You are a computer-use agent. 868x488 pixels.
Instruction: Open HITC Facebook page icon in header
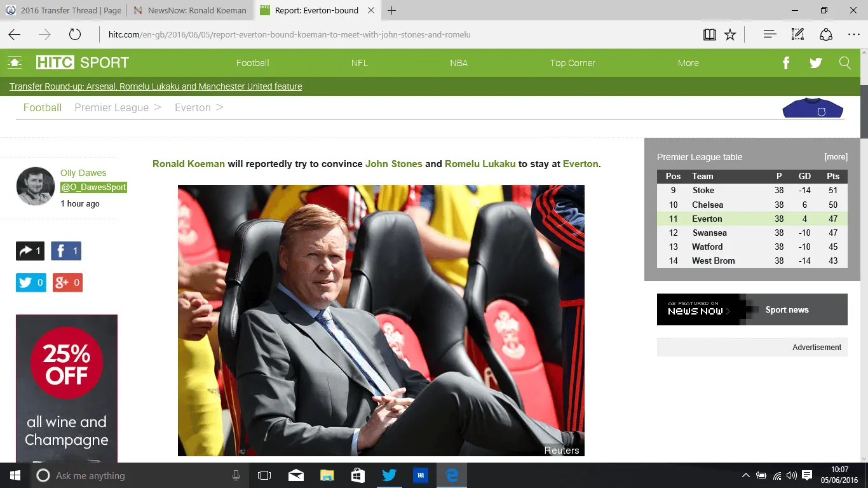(786, 63)
